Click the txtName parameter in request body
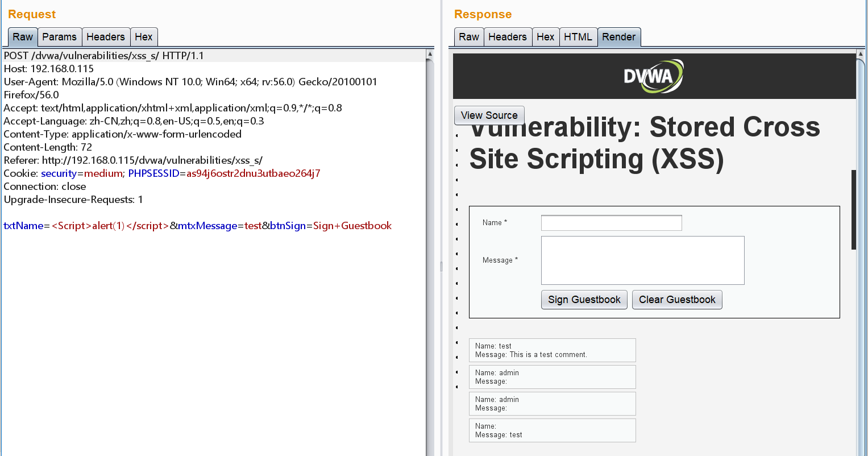The image size is (868, 456). pyautogui.click(x=23, y=226)
